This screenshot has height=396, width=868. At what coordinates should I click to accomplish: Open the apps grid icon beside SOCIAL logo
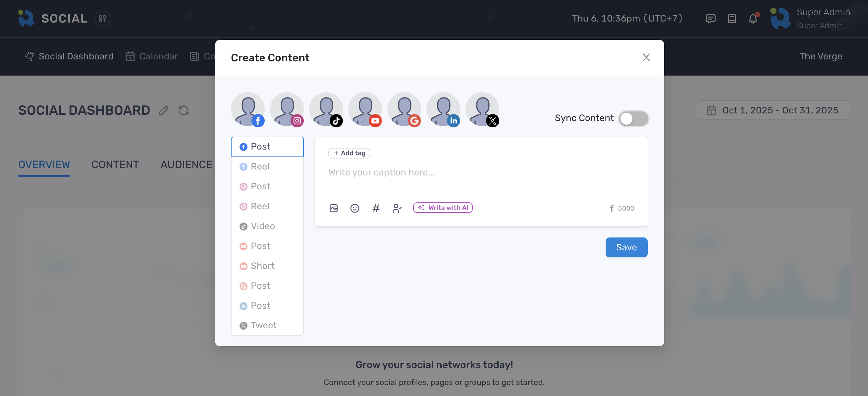tap(102, 19)
